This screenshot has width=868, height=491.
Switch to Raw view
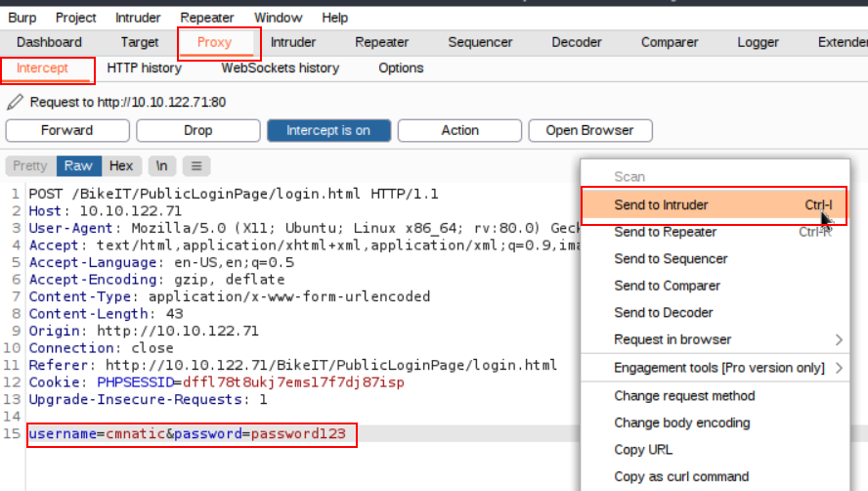pos(78,165)
